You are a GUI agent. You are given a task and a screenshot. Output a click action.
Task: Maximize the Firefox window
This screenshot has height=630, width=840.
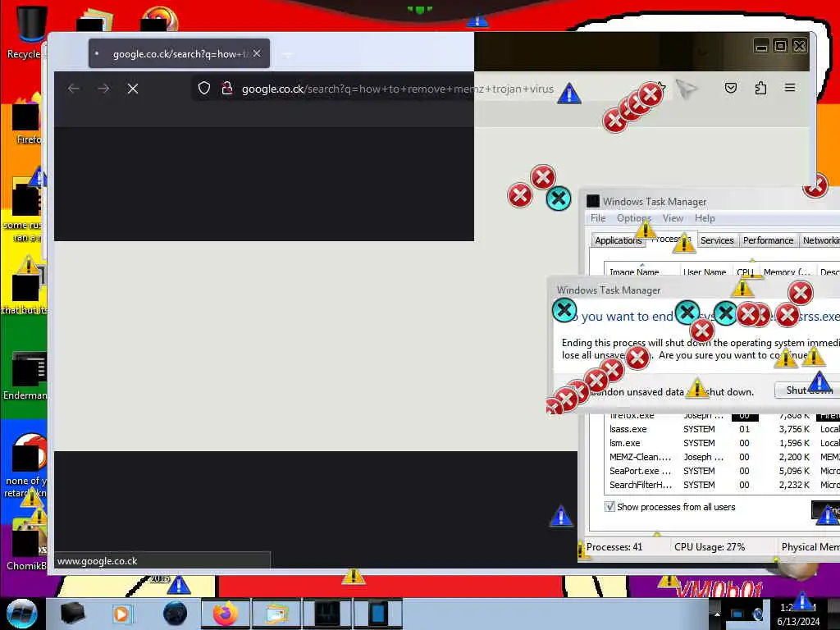pyautogui.click(x=781, y=46)
